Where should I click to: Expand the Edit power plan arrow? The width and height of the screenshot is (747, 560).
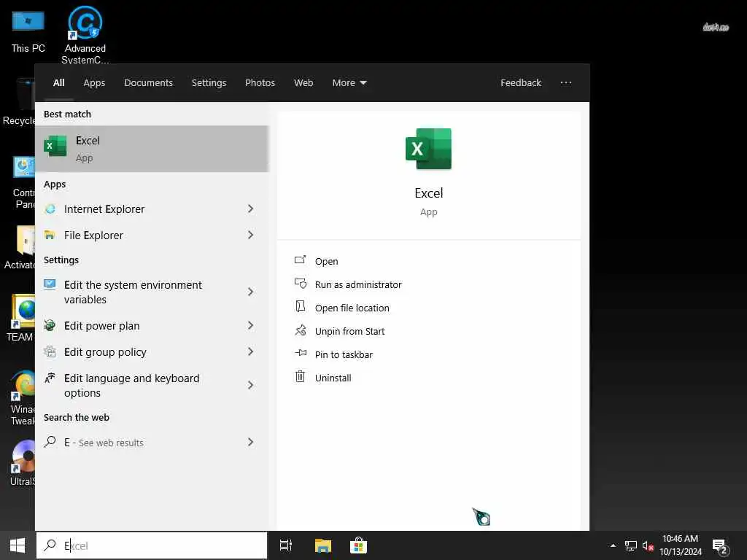(x=251, y=325)
